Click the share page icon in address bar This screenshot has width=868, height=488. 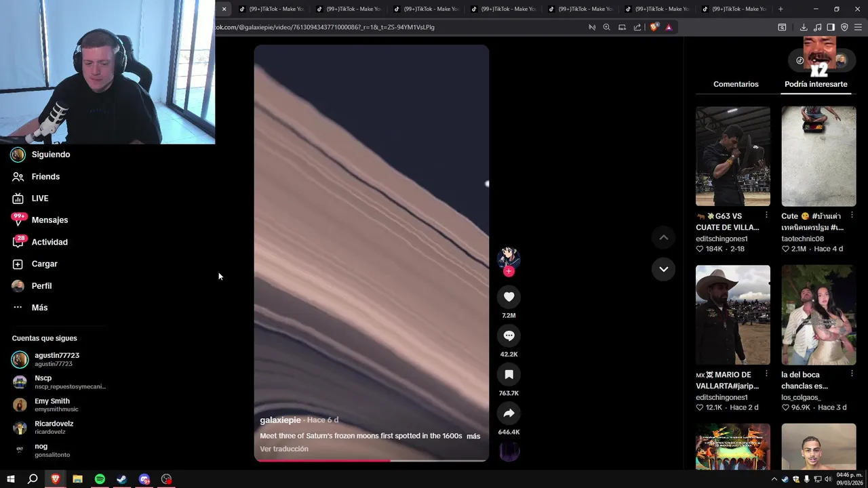[x=637, y=27]
